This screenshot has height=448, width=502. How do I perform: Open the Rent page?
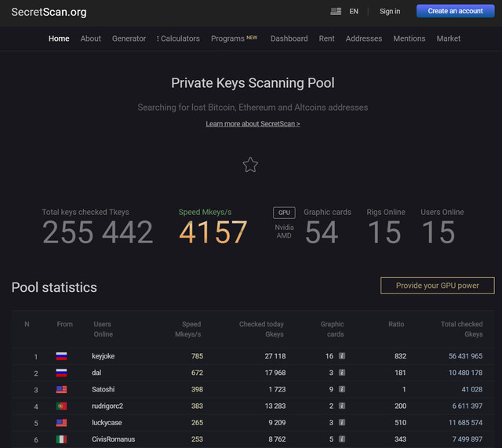coord(326,38)
